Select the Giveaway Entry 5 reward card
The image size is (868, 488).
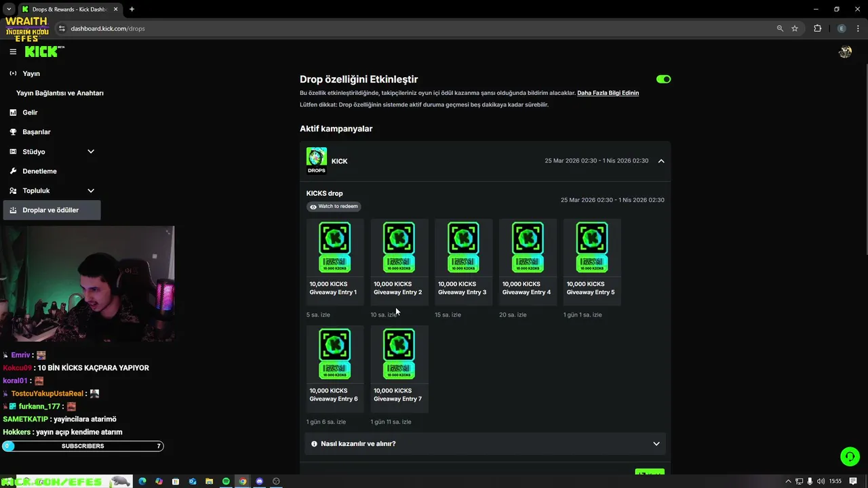(x=592, y=262)
